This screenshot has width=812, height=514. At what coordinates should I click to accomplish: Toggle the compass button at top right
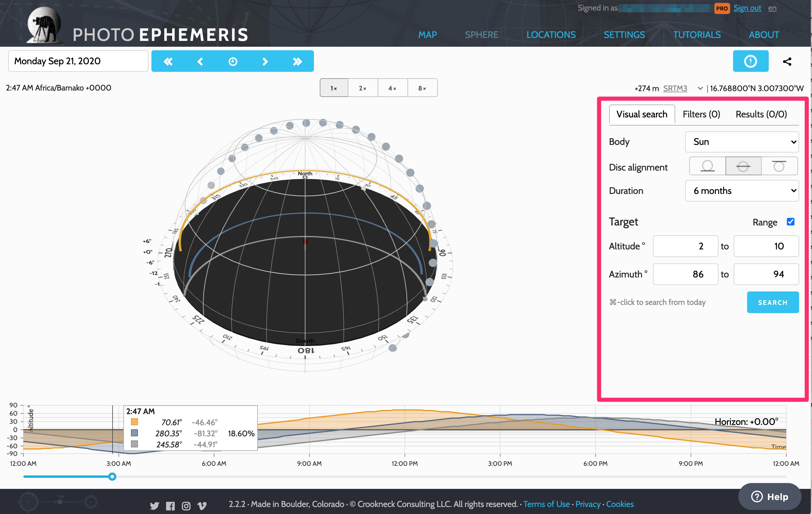pos(750,61)
